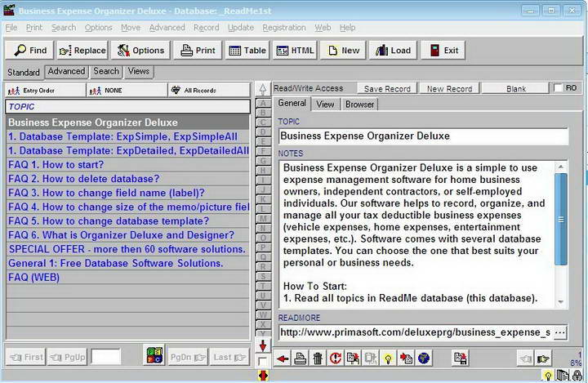Click the document save-to-disk icon

click(x=460, y=359)
